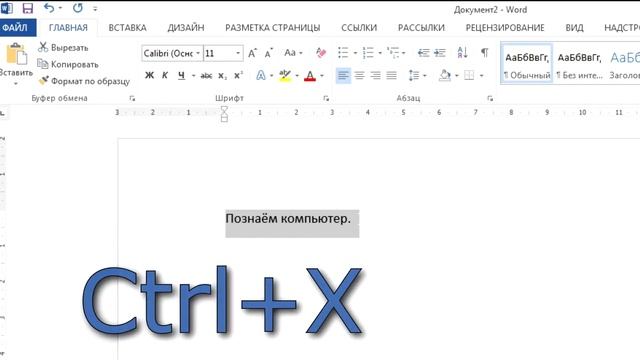Switch to the ДИЗАЙН tab
Viewport: 640px width, 360px height.
tap(186, 28)
